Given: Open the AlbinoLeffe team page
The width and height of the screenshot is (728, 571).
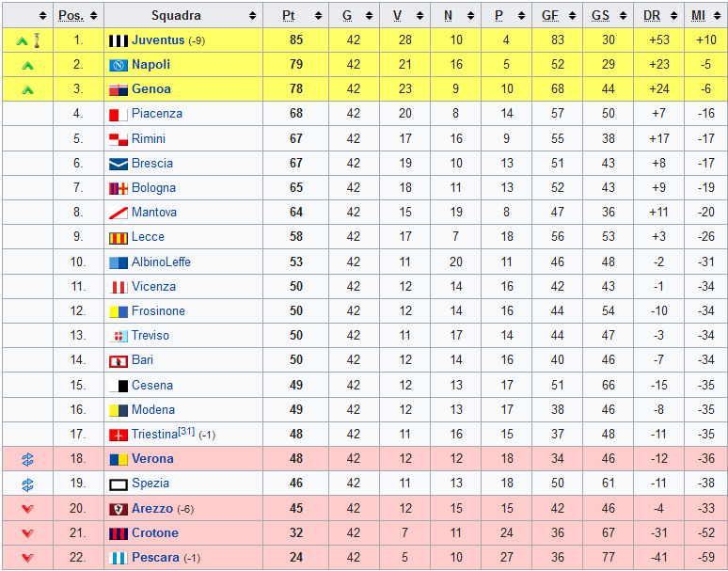Looking at the screenshot, I should click(161, 262).
